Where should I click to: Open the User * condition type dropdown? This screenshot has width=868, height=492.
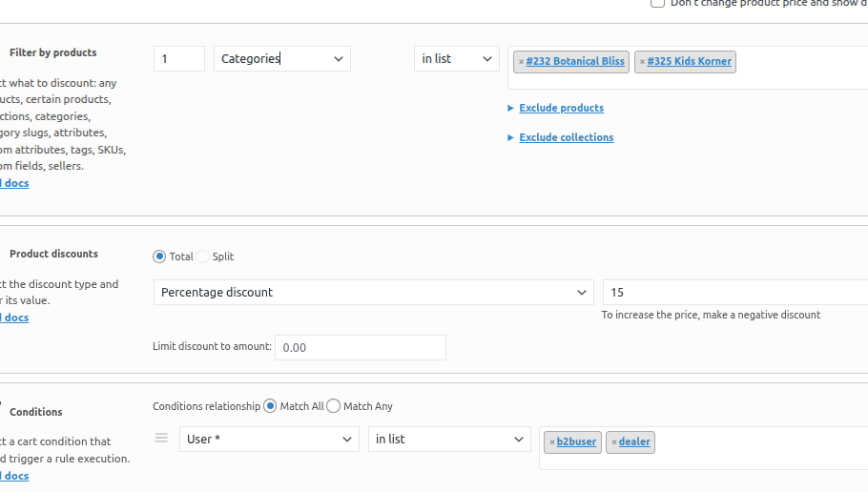[269, 440]
